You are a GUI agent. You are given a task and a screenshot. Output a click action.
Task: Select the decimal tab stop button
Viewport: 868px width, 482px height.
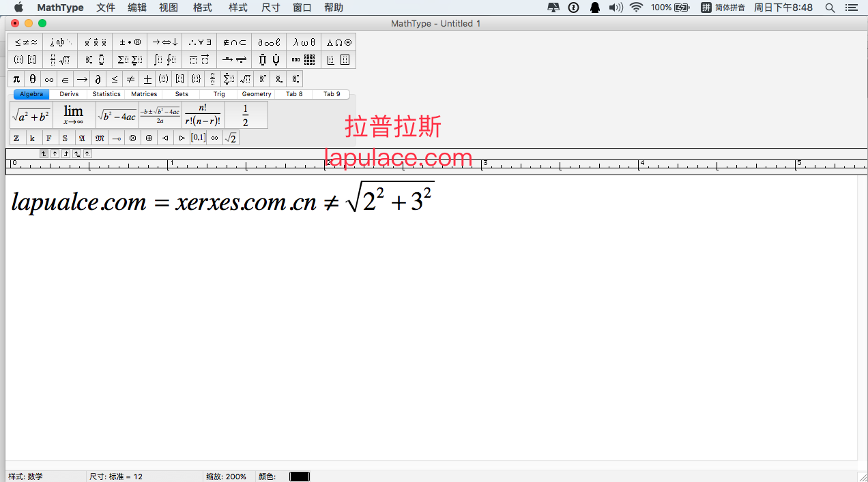[x=87, y=153]
